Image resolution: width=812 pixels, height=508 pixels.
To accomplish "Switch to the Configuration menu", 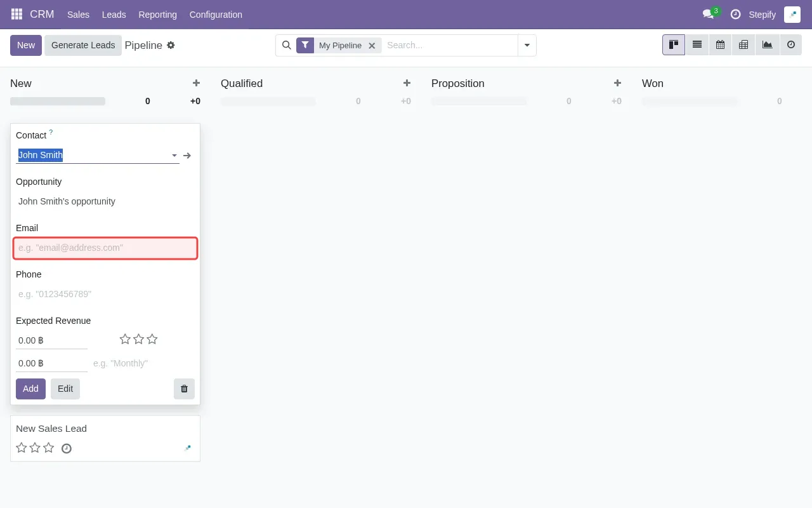I will (x=216, y=14).
